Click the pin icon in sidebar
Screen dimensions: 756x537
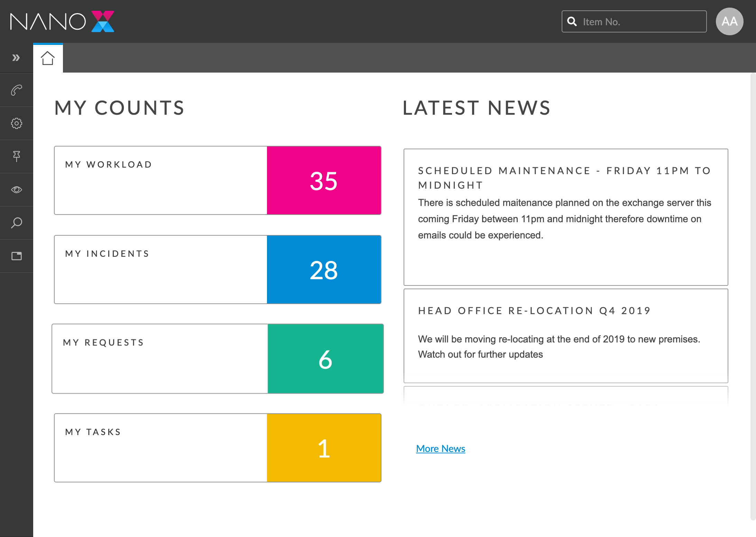pos(16,157)
